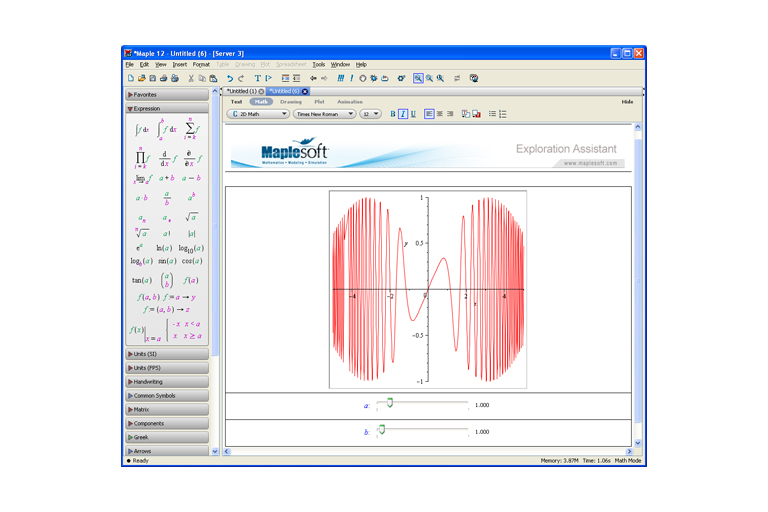
Task: Click the Undo icon in the toolbar
Action: pos(229,78)
